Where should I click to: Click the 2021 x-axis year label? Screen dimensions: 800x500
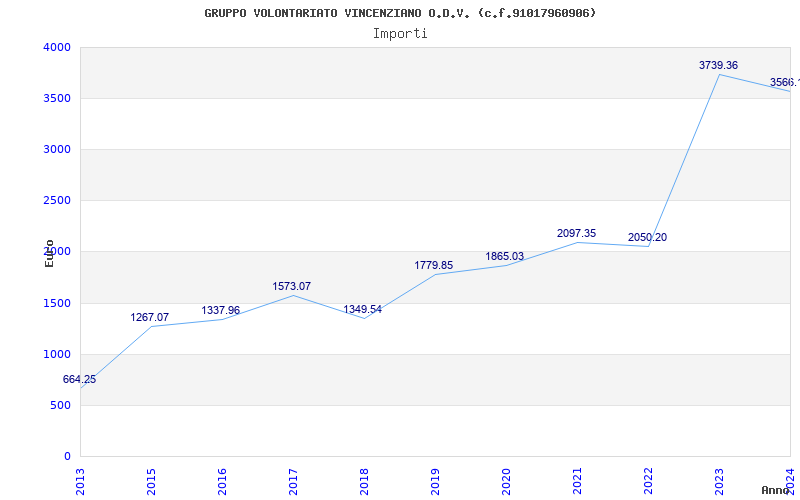pyautogui.click(x=577, y=482)
